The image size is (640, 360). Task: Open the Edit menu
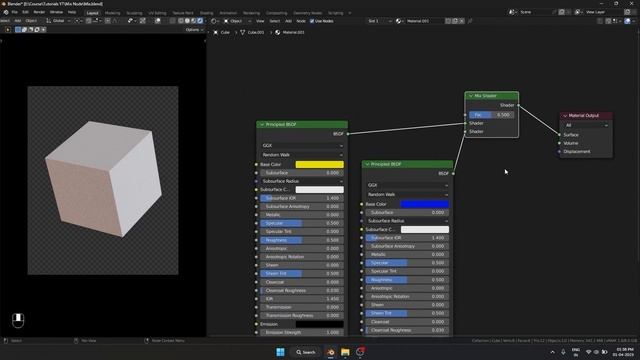pyautogui.click(x=25, y=12)
